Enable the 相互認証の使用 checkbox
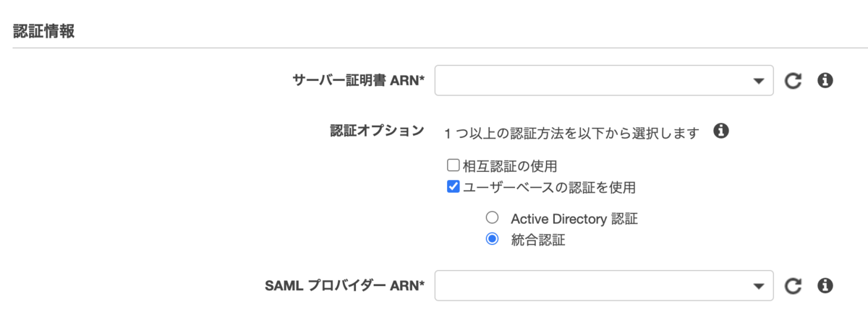This screenshot has height=333, width=868. tap(454, 165)
